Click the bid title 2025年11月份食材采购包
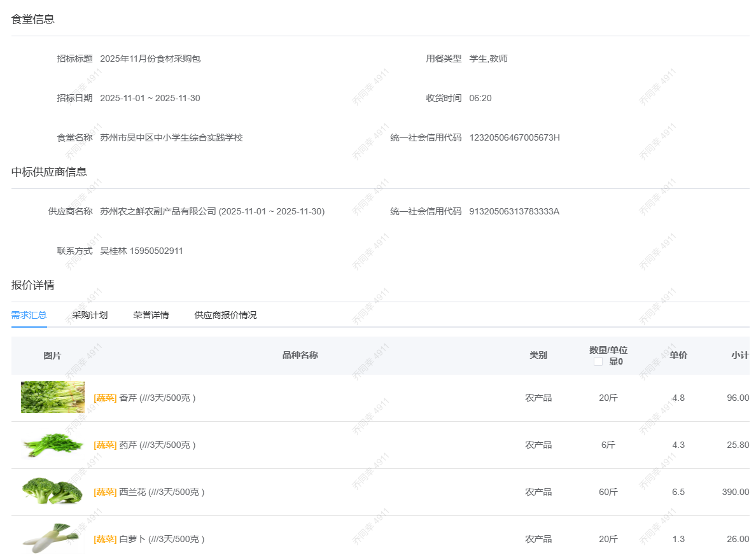 150,59
